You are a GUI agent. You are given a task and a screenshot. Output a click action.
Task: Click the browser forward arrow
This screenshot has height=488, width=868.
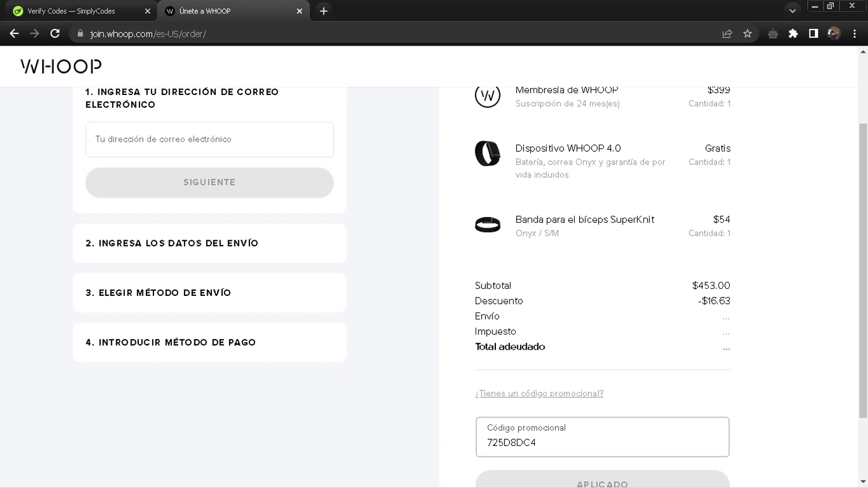point(35,34)
